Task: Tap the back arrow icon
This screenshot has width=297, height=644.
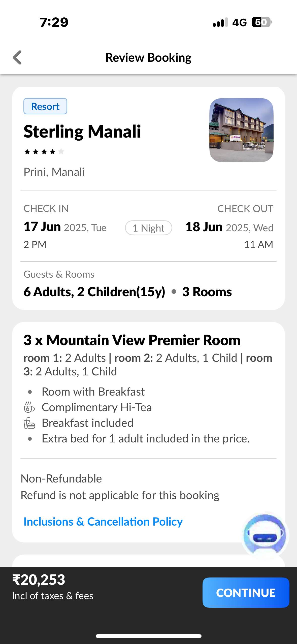Action: click(17, 57)
